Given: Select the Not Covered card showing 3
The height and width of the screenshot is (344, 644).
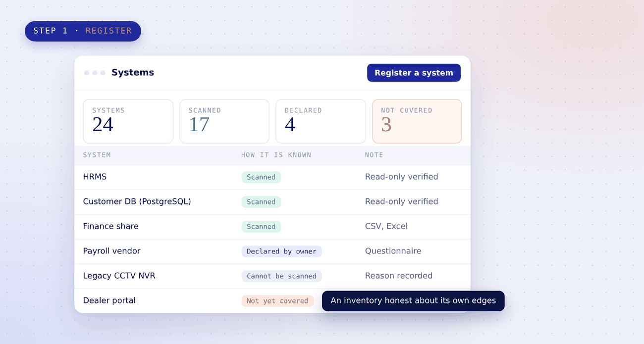Looking at the screenshot, I should tap(417, 121).
